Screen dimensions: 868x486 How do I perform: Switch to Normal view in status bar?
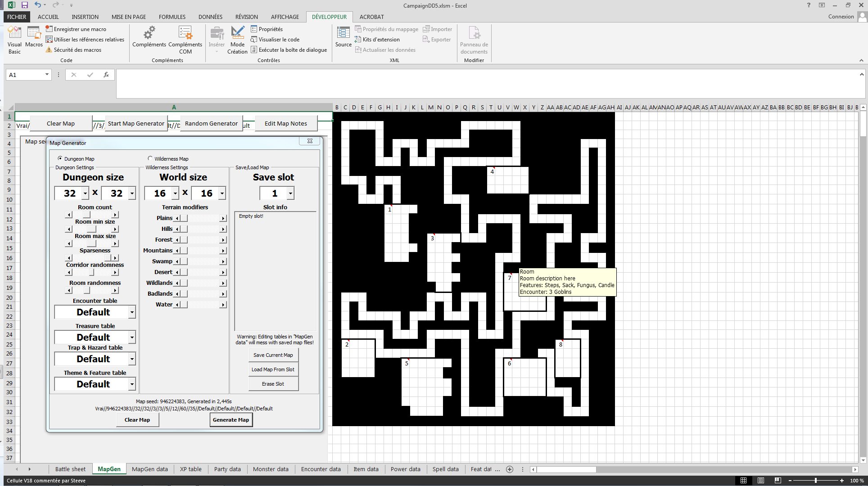[x=743, y=481]
